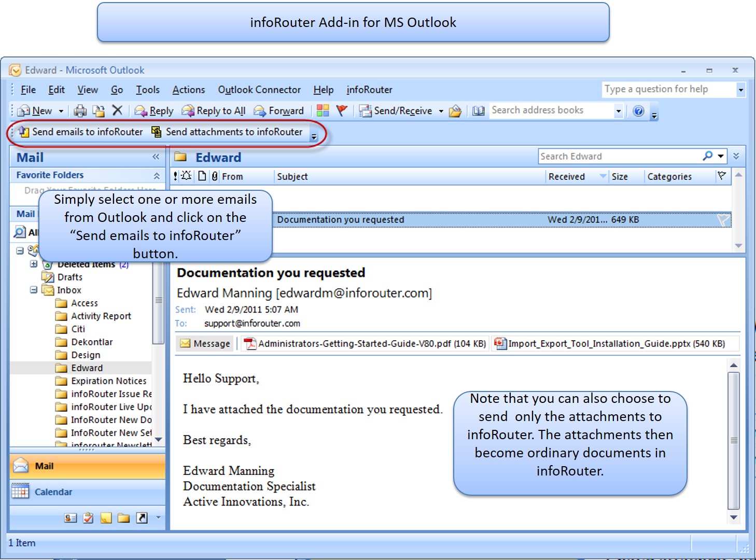Image resolution: width=756 pixels, height=560 pixels.
Task: Sort by the Subject column header
Action: (x=410, y=176)
